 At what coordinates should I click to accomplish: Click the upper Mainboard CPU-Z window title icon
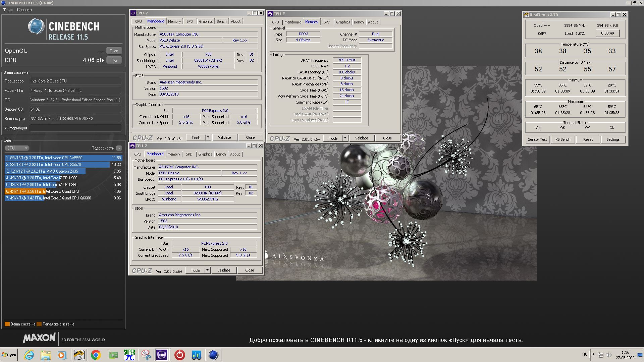(133, 13)
